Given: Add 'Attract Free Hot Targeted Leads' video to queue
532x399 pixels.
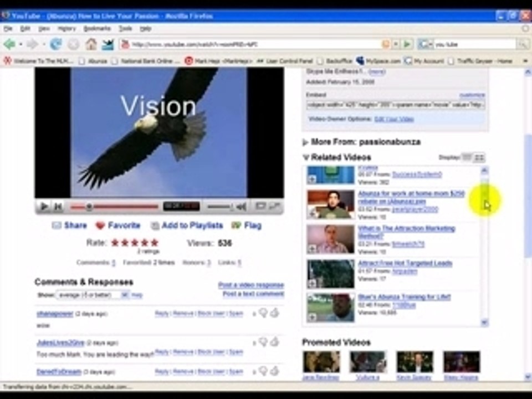Looking at the screenshot, I should (x=312, y=283).
